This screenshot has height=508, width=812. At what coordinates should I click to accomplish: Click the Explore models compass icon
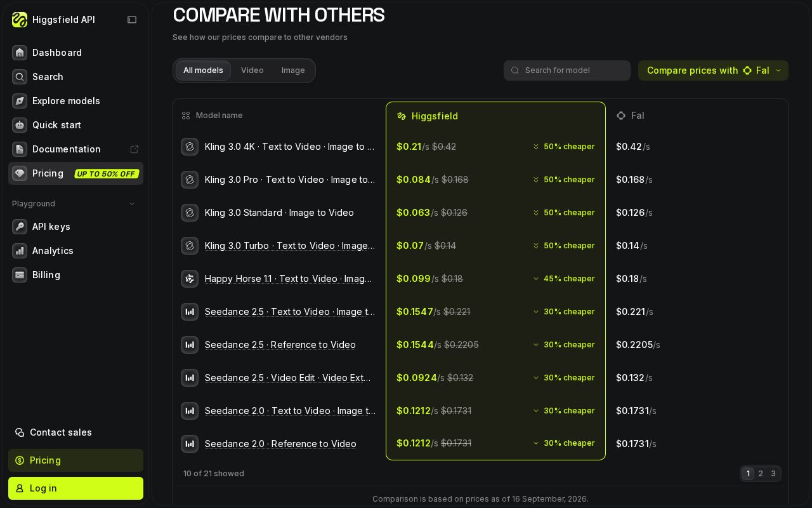pyautogui.click(x=20, y=101)
